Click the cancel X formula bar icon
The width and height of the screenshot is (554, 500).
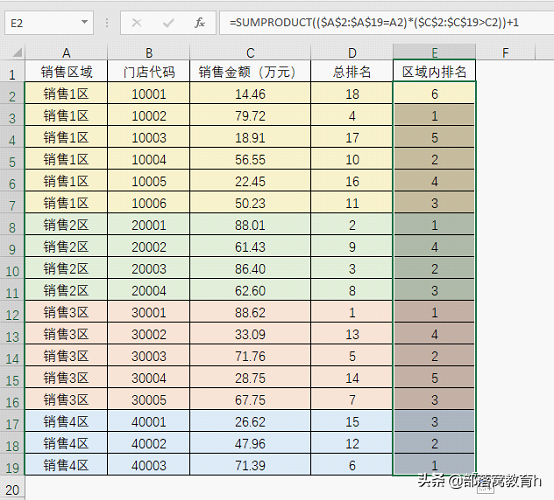[x=136, y=23]
